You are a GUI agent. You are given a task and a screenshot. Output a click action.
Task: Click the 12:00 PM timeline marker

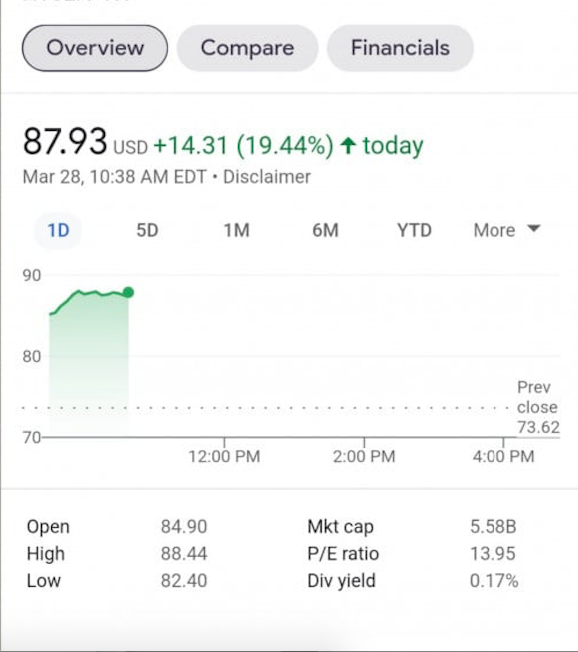pos(224,456)
